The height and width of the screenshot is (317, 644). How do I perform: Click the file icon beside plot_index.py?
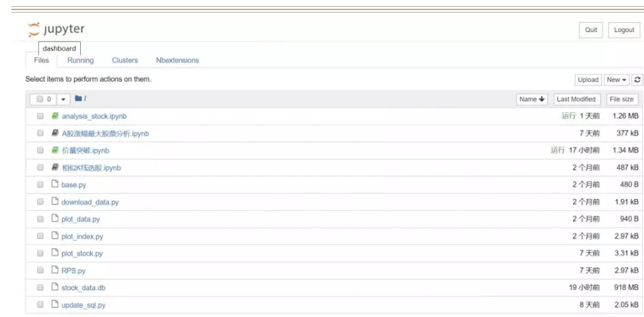pos(55,236)
